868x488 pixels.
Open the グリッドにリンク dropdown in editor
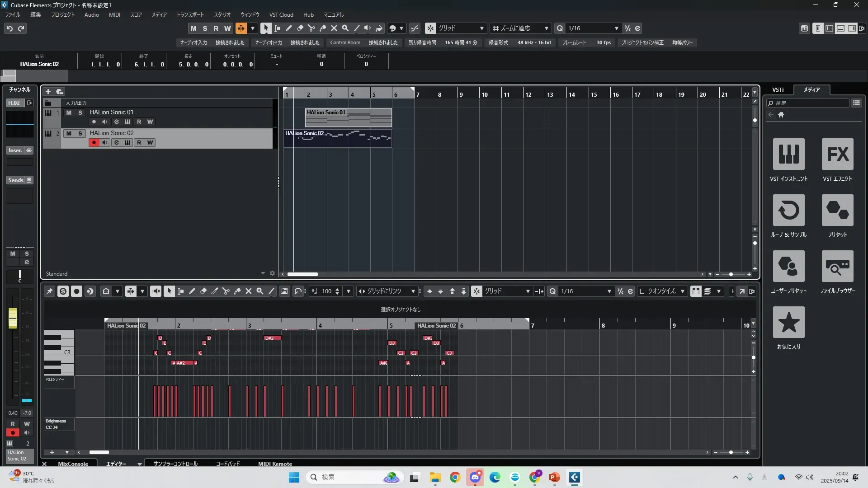tap(387, 291)
